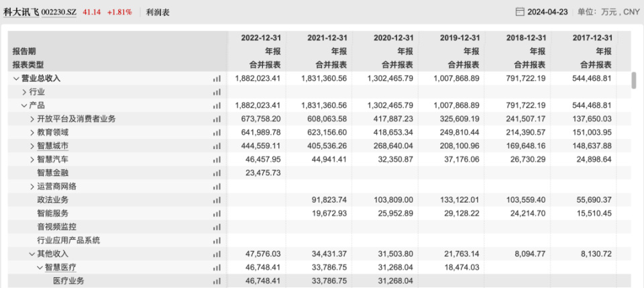Click stock code 002230.SZ
Image resolution: width=644 pixels, height=288 pixels.
(x=59, y=12)
